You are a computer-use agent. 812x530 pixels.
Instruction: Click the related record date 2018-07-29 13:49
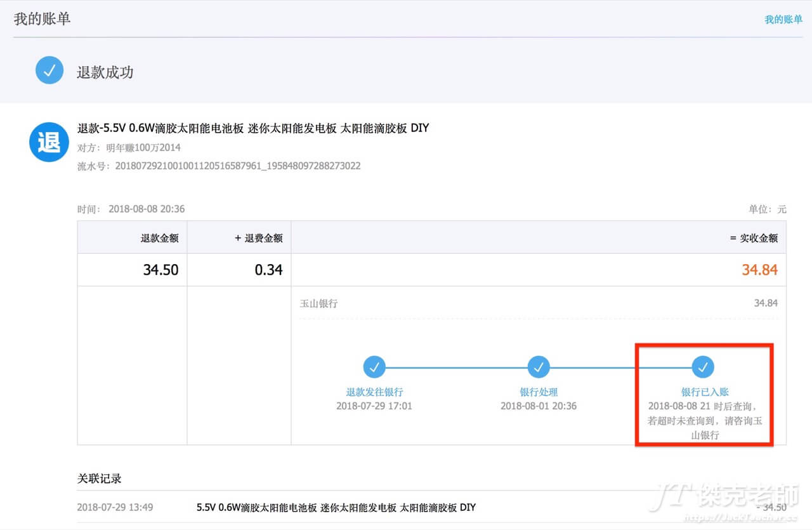[115, 508]
